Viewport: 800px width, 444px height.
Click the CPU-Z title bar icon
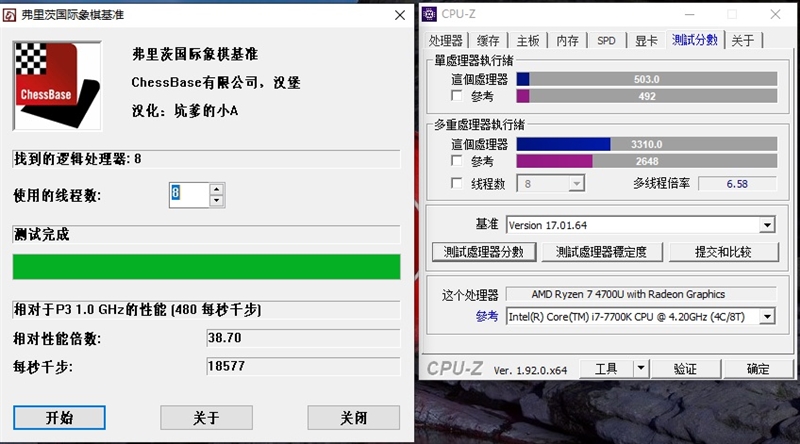(x=430, y=14)
